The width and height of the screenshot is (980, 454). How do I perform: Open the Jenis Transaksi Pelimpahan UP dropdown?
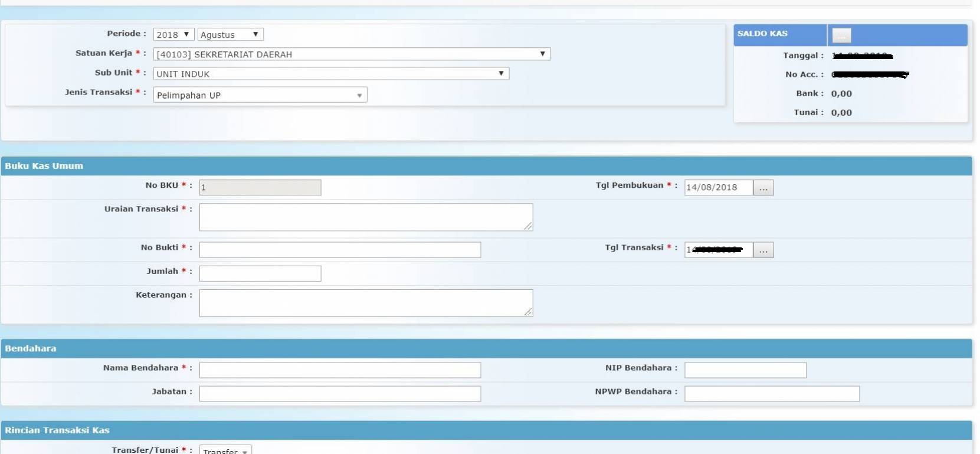tap(260, 95)
